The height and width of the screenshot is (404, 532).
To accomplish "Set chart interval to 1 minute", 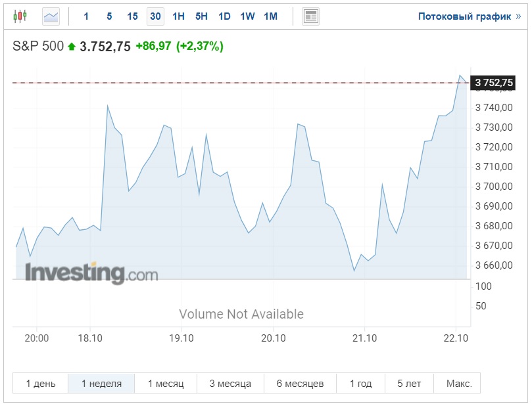I will [86, 16].
